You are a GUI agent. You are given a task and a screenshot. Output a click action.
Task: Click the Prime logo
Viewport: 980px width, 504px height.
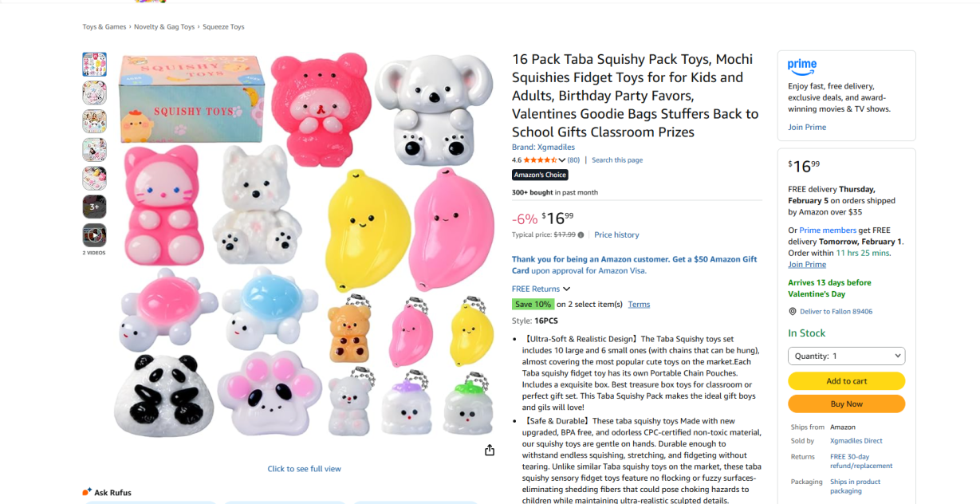tap(801, 65)
